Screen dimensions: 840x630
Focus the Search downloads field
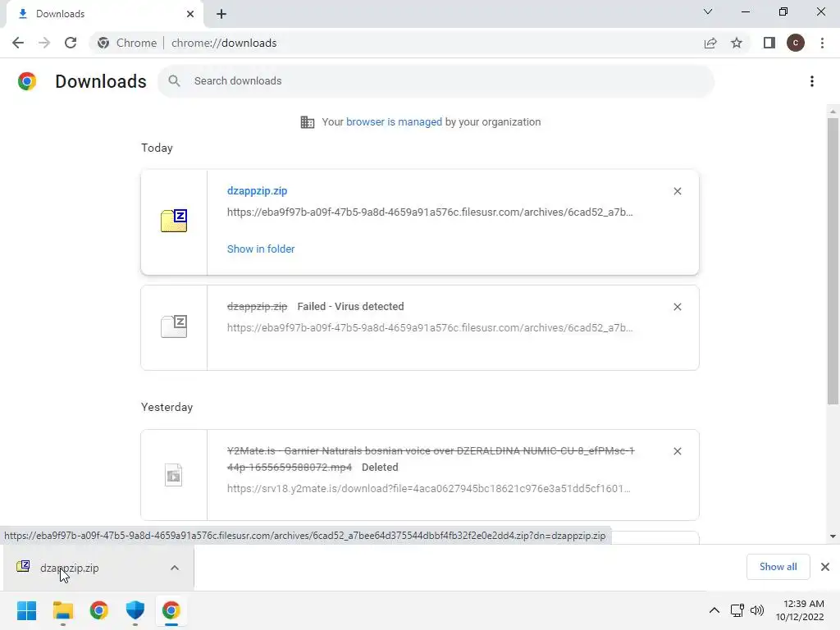(436, 81)
